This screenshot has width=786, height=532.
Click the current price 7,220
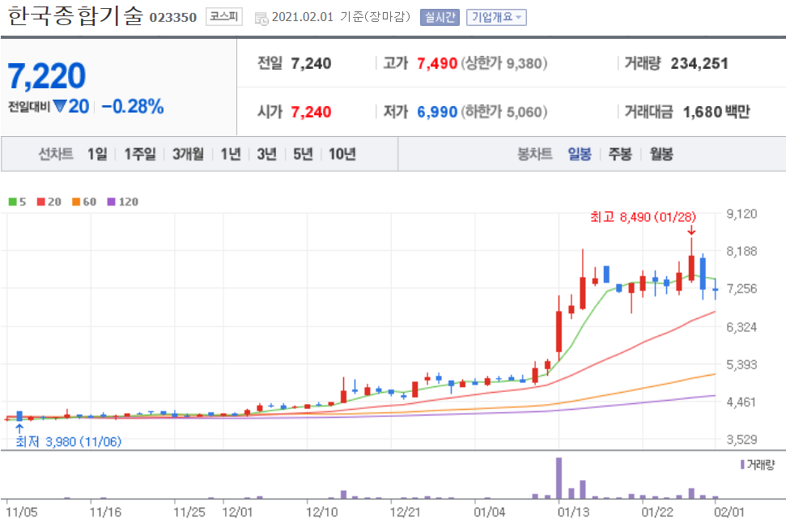[x=47, y=76]
